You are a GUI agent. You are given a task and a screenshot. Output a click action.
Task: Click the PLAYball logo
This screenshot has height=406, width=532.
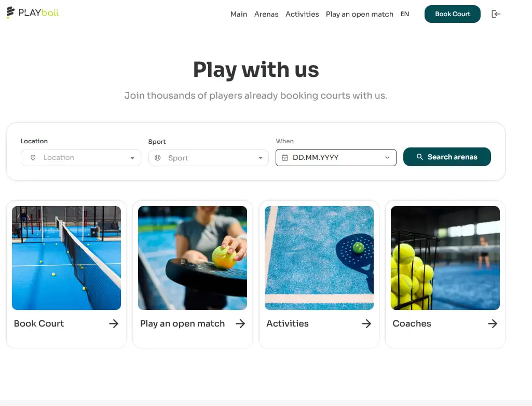click(x=33, y=12)
